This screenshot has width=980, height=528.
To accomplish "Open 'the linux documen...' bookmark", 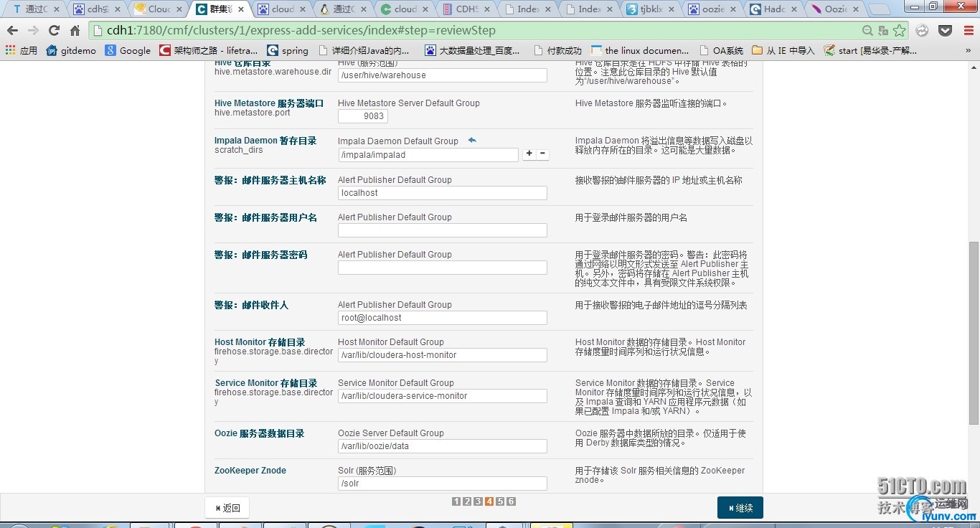I will (639, 50).
